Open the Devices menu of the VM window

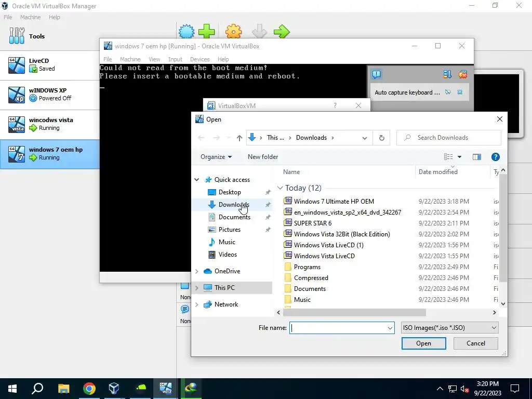pos(200,59)
